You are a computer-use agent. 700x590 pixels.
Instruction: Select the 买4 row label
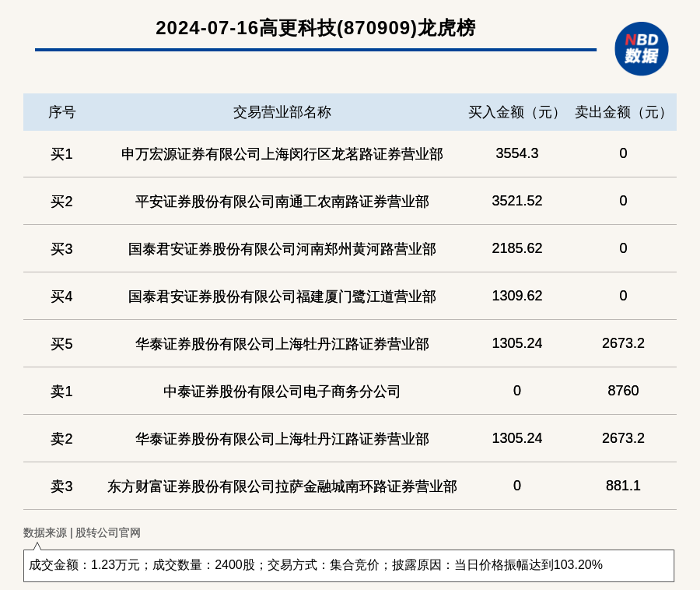point(61,297)
